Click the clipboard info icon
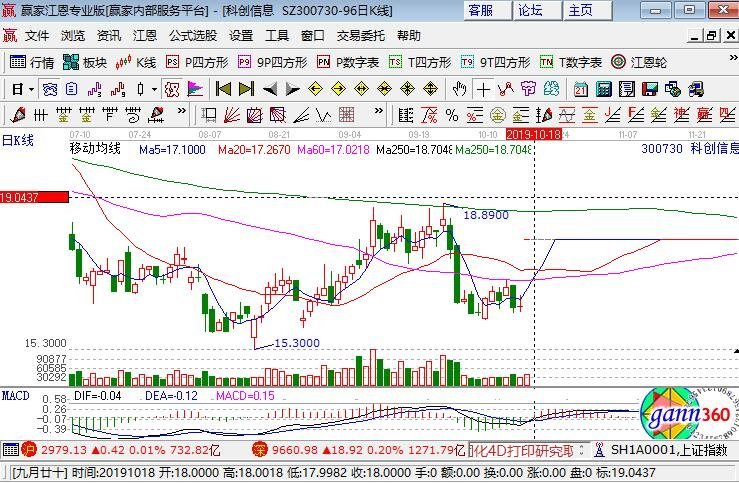The image size is (739, 483). pyautogui.click(x=72, y=89)
